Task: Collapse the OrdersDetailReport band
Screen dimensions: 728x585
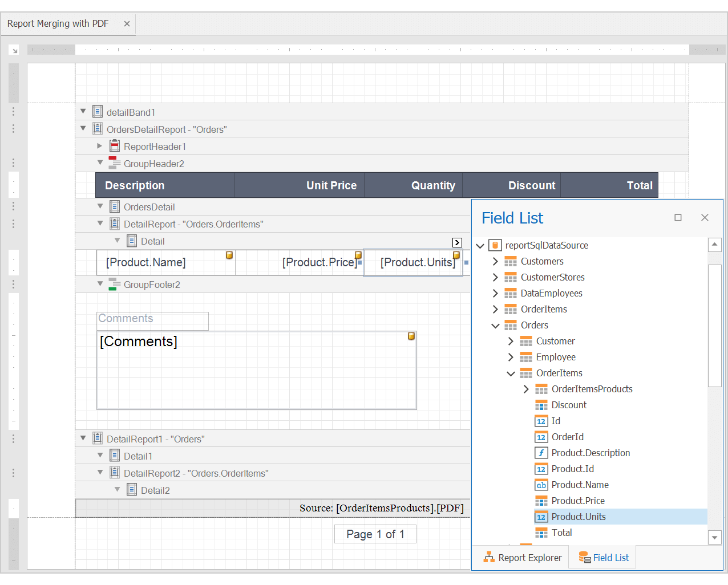Action: tap(83, 128)
